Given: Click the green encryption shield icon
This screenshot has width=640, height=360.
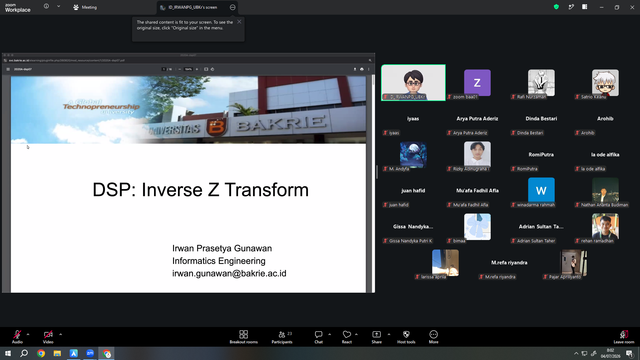Looking at the screenshot, I should (x=556, y=7).
